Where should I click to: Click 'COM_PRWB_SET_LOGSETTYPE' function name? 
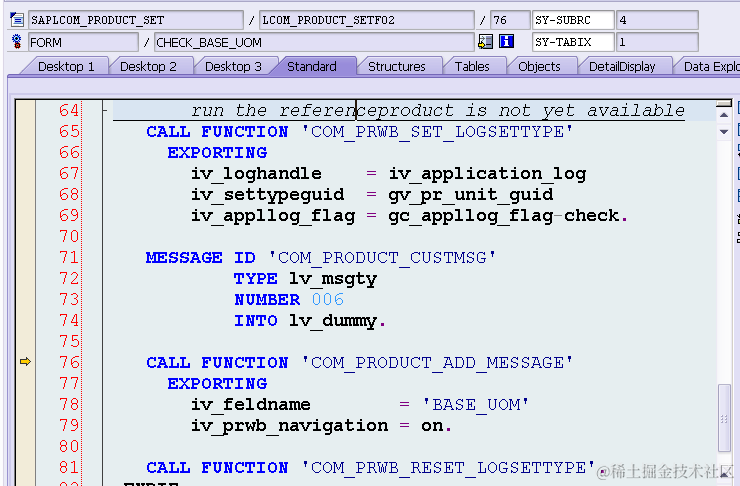437,132
